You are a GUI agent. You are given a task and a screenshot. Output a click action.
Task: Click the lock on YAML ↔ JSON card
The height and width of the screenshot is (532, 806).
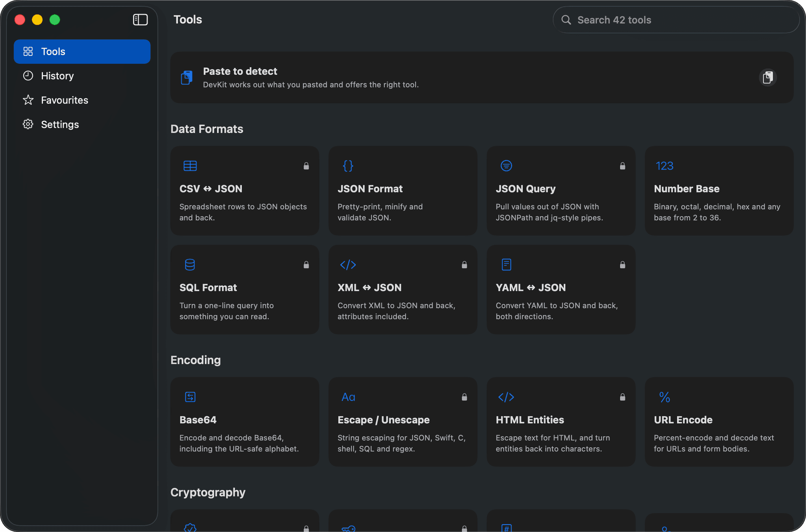pyautogui.click(x=623, y=265)
